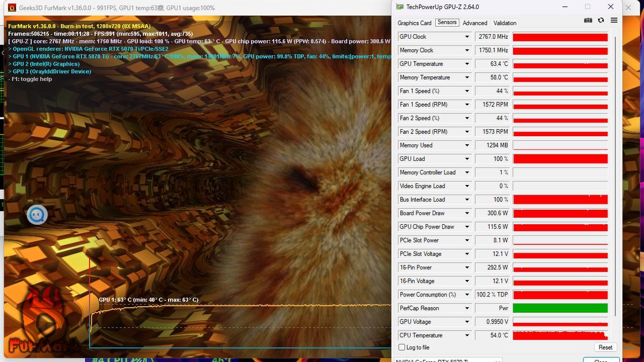Open the GPU-Z hamburger menu
644x362 pixels.
[614, 20]
